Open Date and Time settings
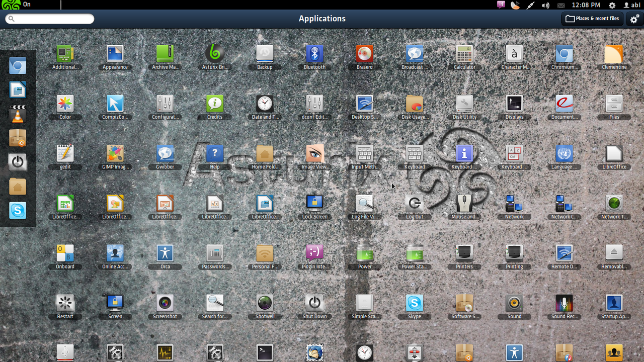The height and width of the screenshot is (362, 644). click(x=265, y=104)
